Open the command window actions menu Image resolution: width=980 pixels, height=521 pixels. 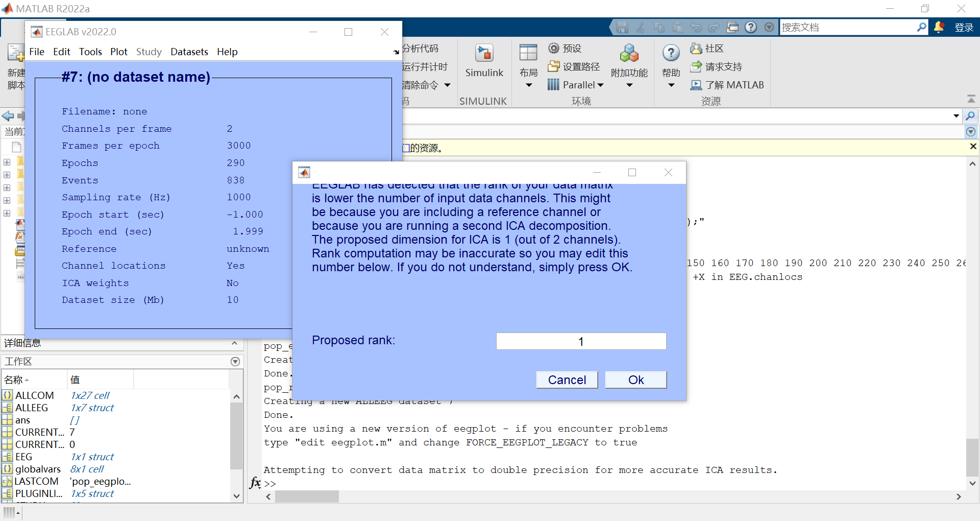tap(971, 132)
